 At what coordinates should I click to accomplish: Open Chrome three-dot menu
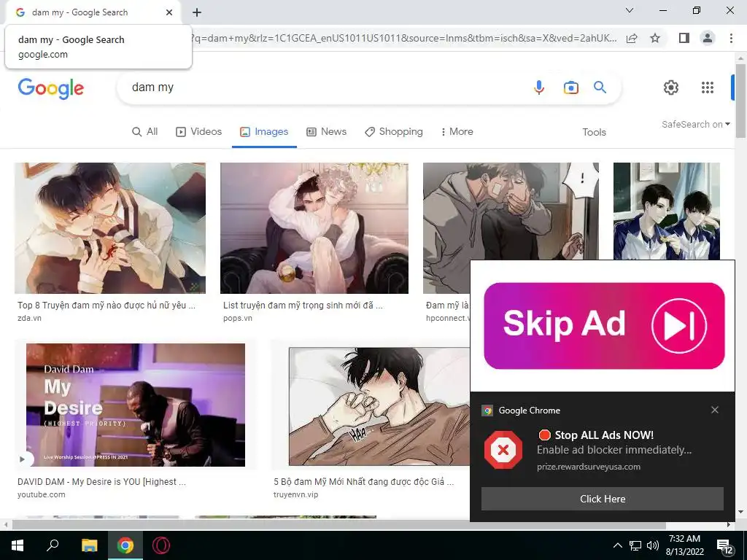[731, 38]
